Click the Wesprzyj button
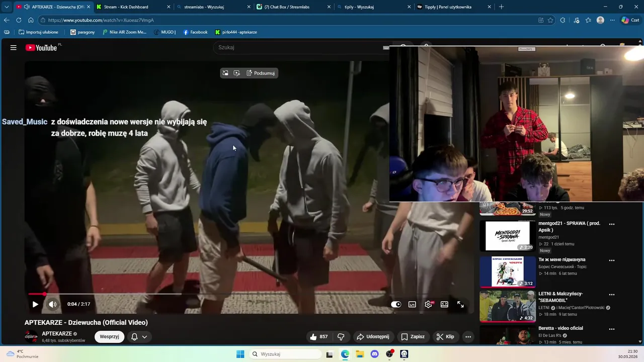Viewport: 644px width, 362px height. (109, 337)
